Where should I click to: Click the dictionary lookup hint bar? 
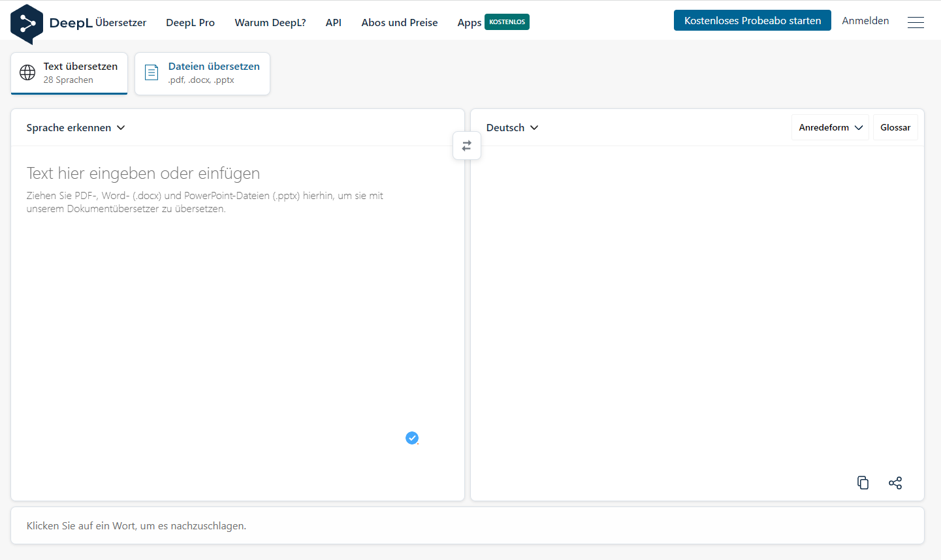[x=468, y=525]
